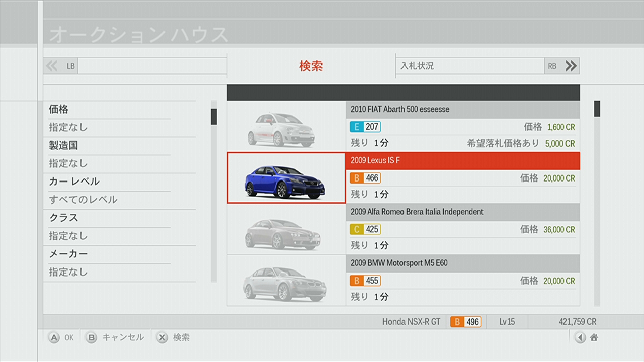Click 指定なし value under クラス
644x362 pixels.
coord(68,236)
